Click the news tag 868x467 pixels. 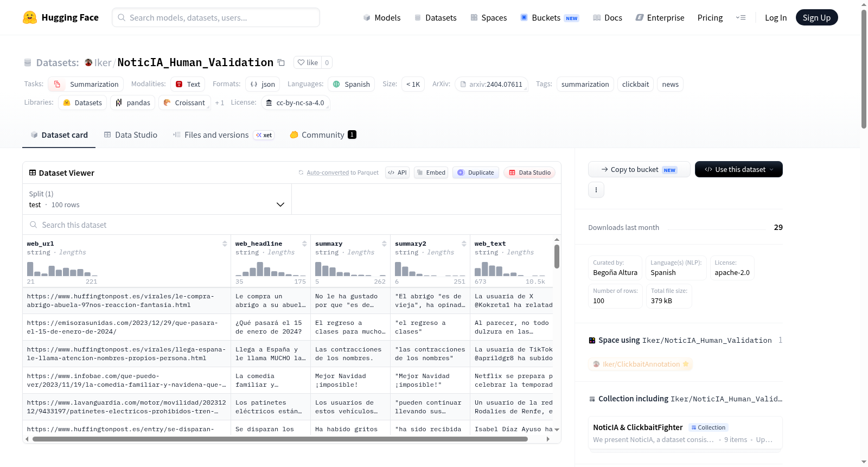(x=670, y=84)
